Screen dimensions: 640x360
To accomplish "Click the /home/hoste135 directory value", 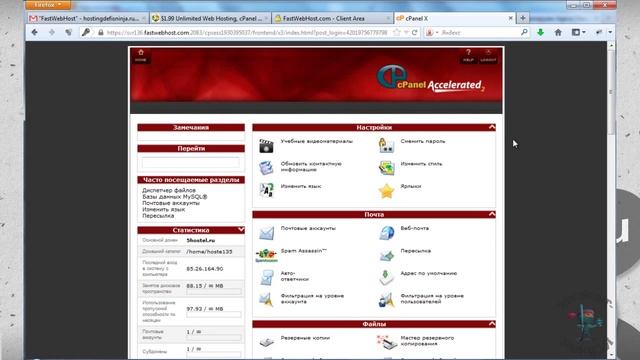I will coord(209,252).
